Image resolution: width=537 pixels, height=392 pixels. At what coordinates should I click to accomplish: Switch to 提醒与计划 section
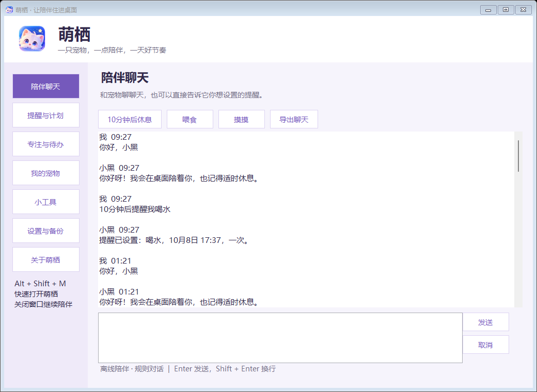pos(46,115)
